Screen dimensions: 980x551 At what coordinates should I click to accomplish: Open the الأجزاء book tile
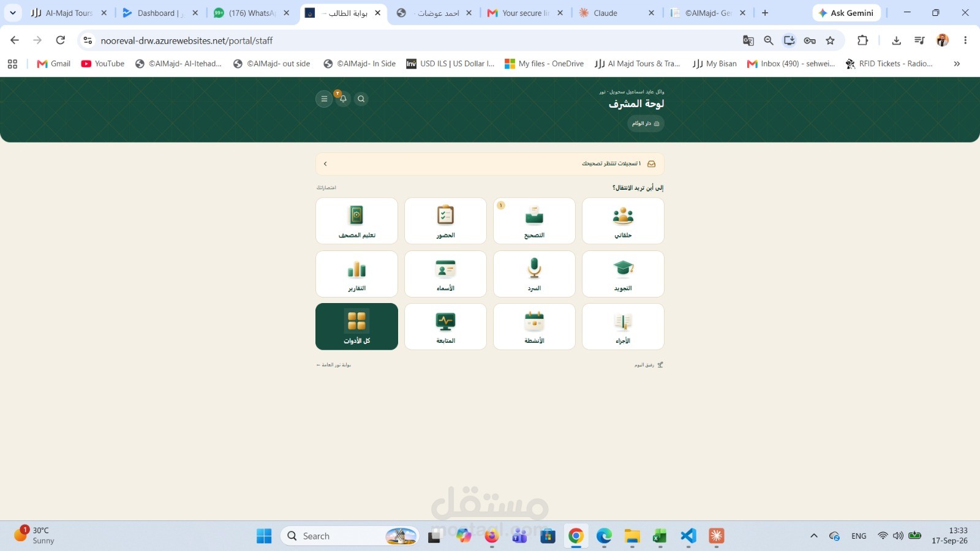pos(623,326)
